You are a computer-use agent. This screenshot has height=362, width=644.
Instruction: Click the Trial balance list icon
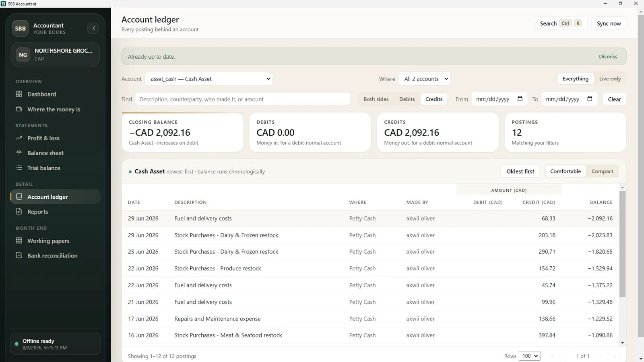click(19, 168)
